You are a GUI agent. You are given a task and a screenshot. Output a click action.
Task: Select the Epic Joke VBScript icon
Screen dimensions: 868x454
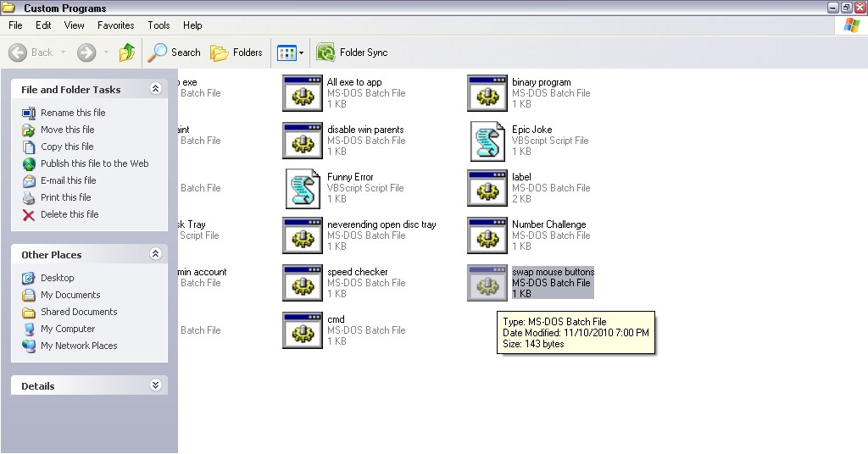(x=487, y=141)
